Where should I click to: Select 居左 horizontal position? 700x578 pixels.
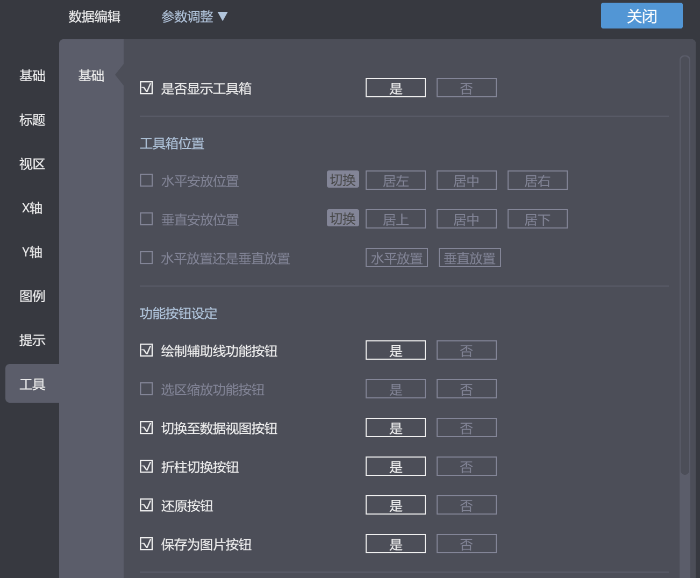[x=396, y=180]
